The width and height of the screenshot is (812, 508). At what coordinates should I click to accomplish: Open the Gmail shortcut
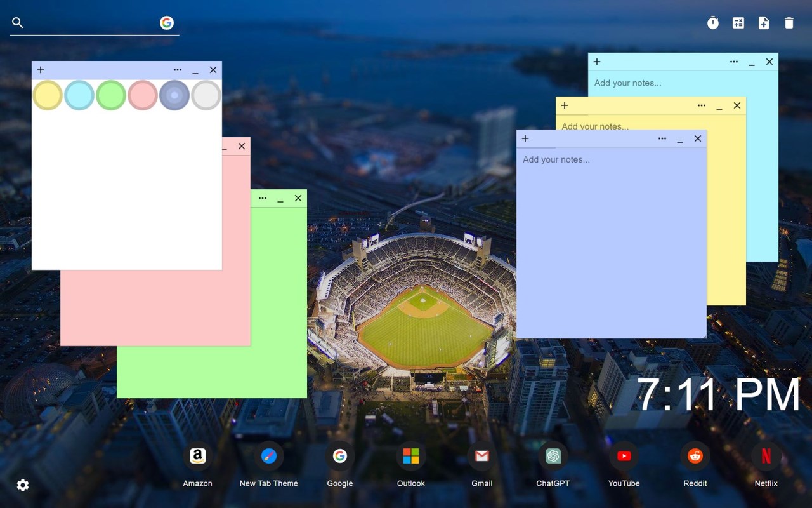(482, 456)
